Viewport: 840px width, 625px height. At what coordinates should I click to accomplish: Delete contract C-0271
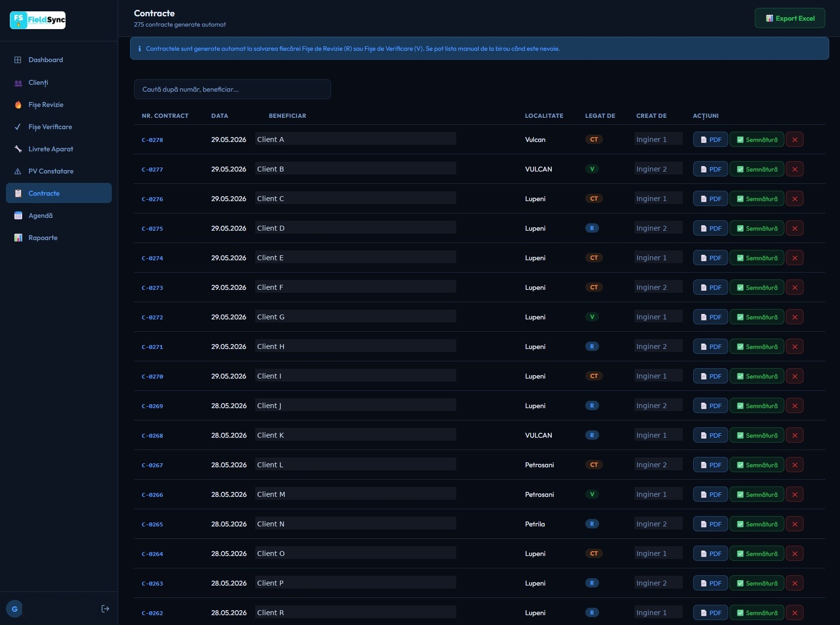[x=795, y=347]
